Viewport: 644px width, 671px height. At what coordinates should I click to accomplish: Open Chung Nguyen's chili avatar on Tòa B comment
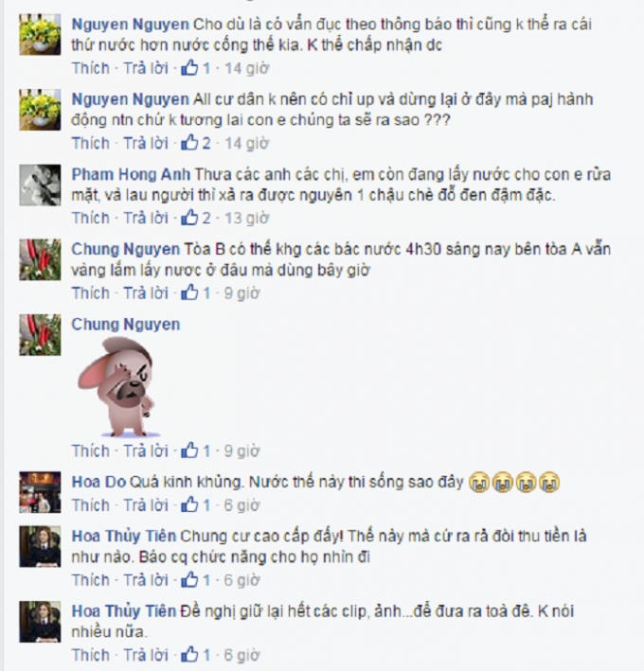(40, 259)
